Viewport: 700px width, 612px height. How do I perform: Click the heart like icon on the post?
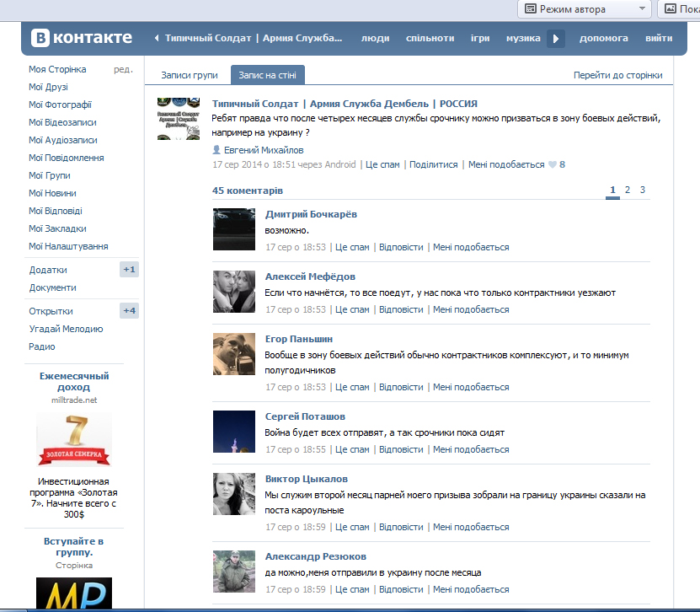coord(553,165)
